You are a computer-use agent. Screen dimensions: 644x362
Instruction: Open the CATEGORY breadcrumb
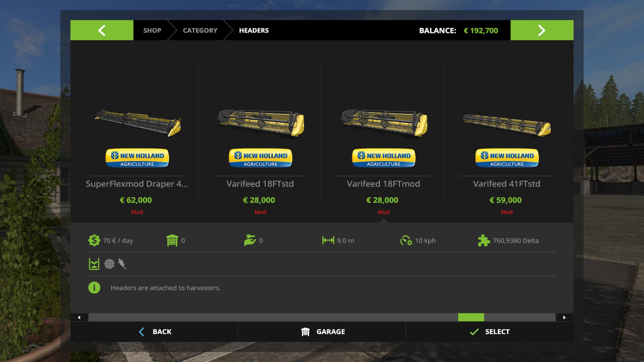(200, 30)
